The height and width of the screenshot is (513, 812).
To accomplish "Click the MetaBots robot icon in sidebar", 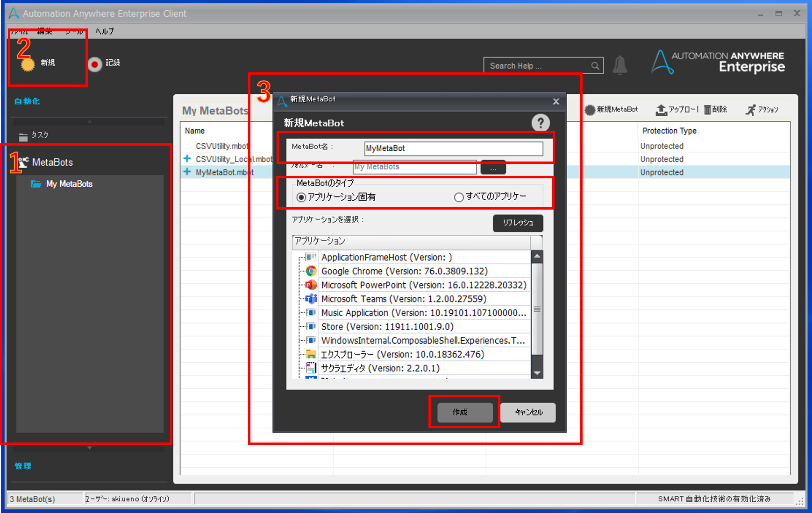I will 23,162.
